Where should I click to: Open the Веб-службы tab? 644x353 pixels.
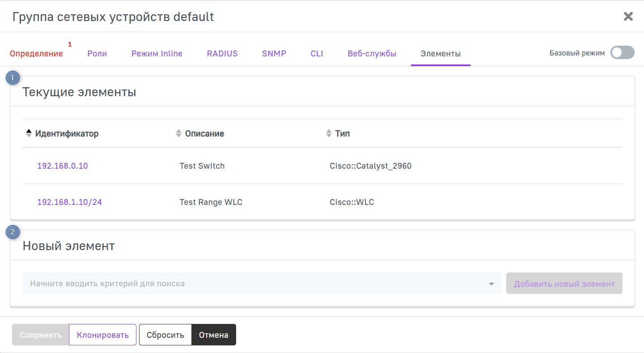(372, 54)
